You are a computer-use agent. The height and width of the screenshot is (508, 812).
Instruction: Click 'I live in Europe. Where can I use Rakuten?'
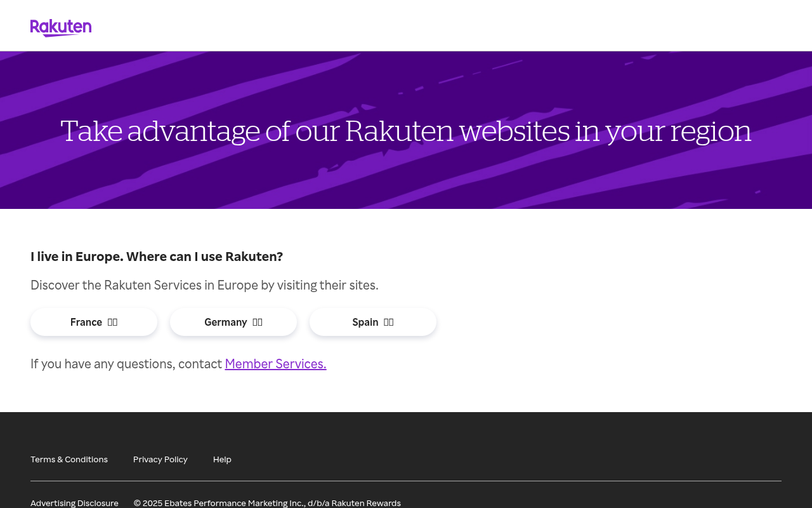[x=157, y=257]
